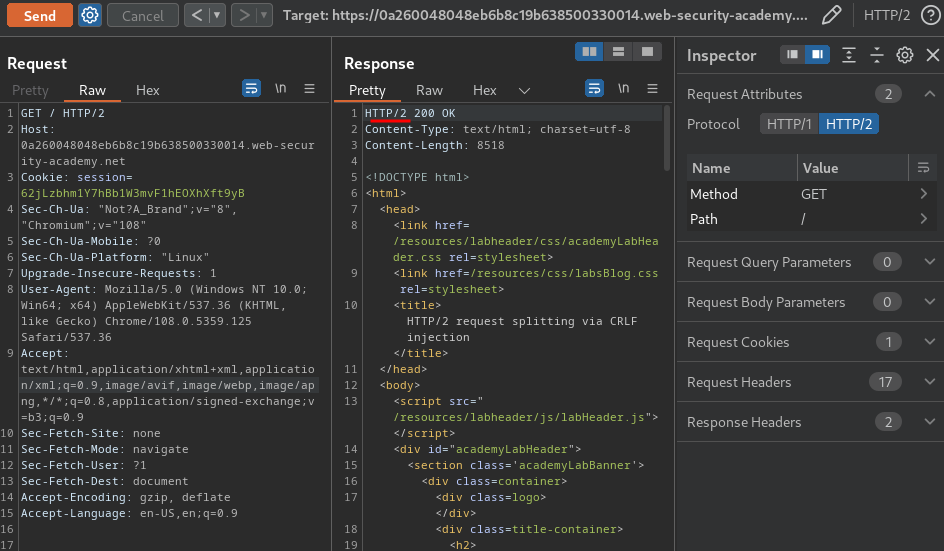Viewport: 944px width, 551px height.
Task: Toggle word wrap in Request panel
Action: click(252, 89)
